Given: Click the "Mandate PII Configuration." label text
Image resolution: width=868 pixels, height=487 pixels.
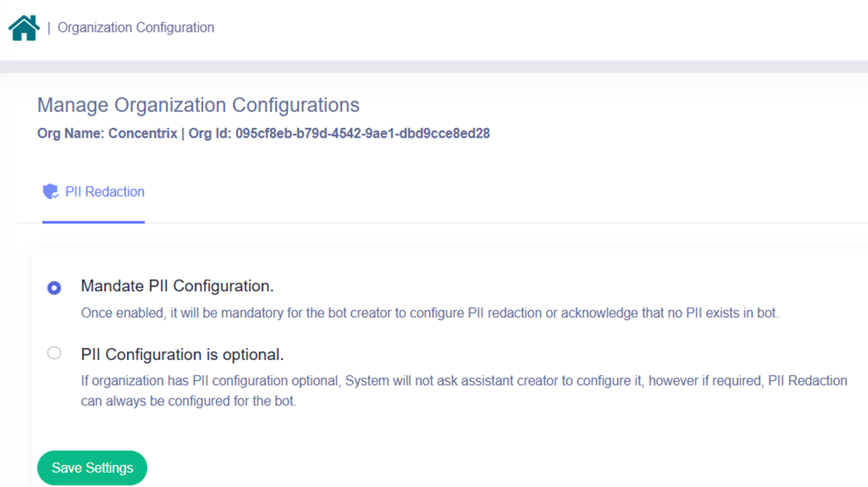Looking at the screenshot, I should [x=177, y=286].
